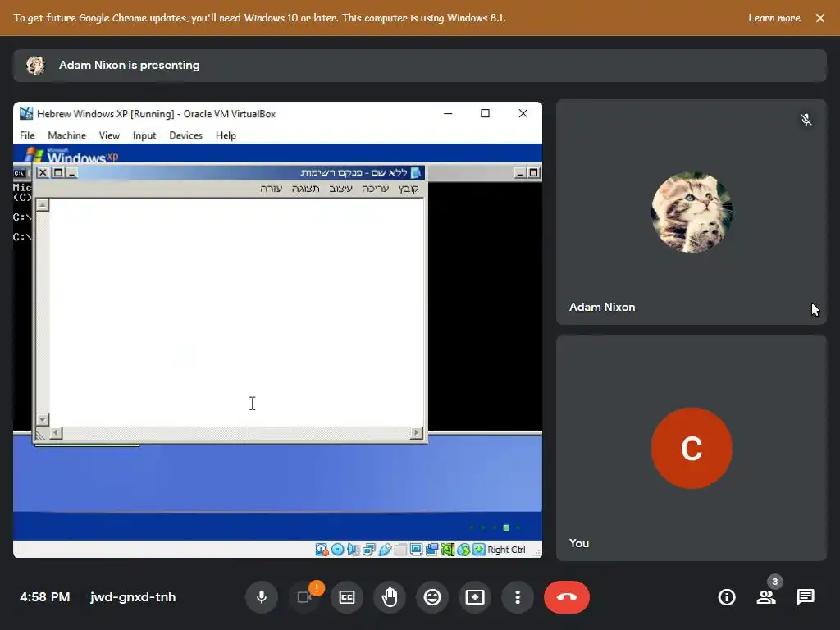840x630 pixels.
Task: Open Notepad עיצוב (Format) menu
Action: (340, 188)
